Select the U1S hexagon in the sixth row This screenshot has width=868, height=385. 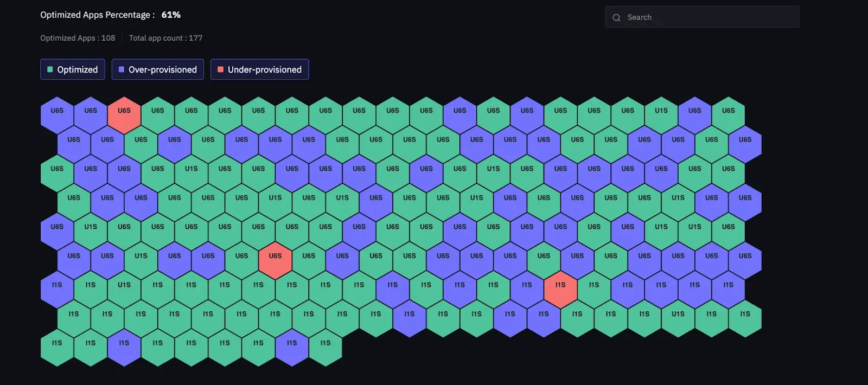click(141, 261)
